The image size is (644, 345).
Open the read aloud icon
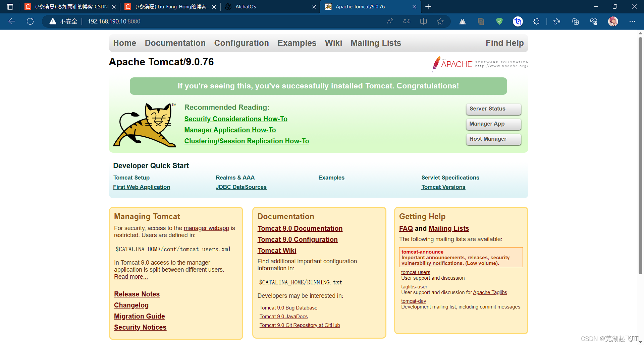(390, 21)
